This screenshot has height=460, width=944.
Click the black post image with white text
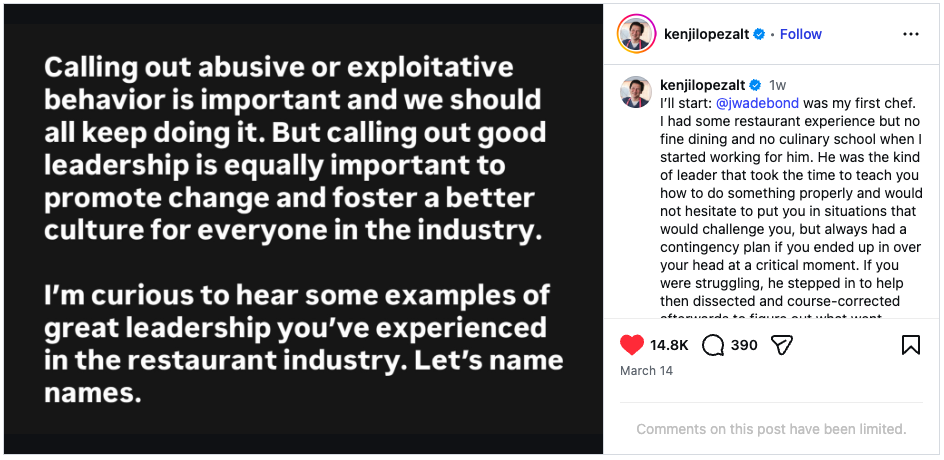click(x=303, y=230)
